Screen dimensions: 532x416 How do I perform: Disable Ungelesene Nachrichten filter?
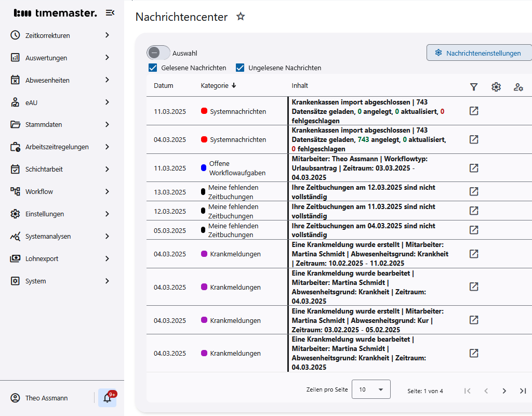coord(240,68)
